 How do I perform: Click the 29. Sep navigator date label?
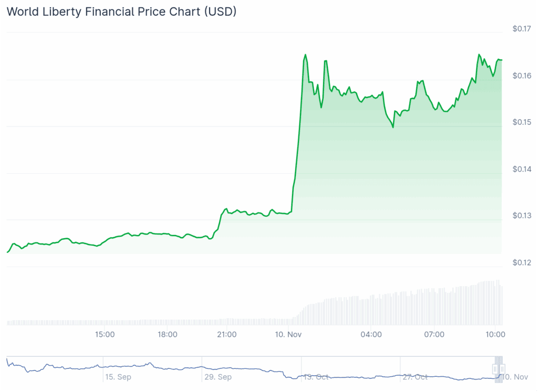click(x=218, y=377)
